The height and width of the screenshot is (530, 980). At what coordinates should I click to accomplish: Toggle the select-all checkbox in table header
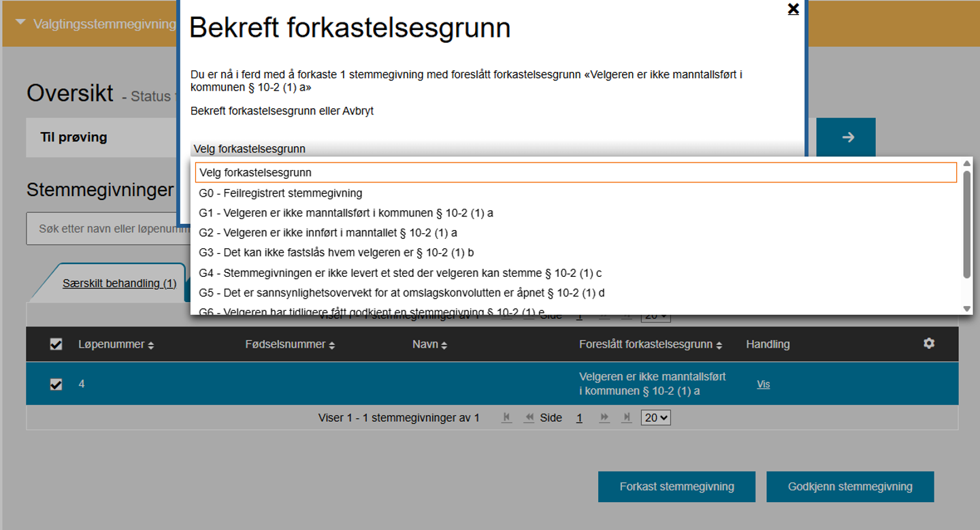coord(56,344)
